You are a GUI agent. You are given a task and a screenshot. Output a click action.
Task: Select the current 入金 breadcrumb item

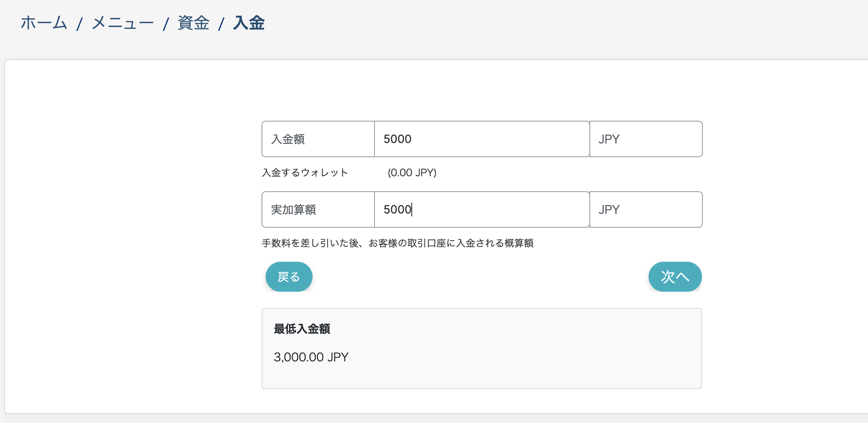click(249, 23)
